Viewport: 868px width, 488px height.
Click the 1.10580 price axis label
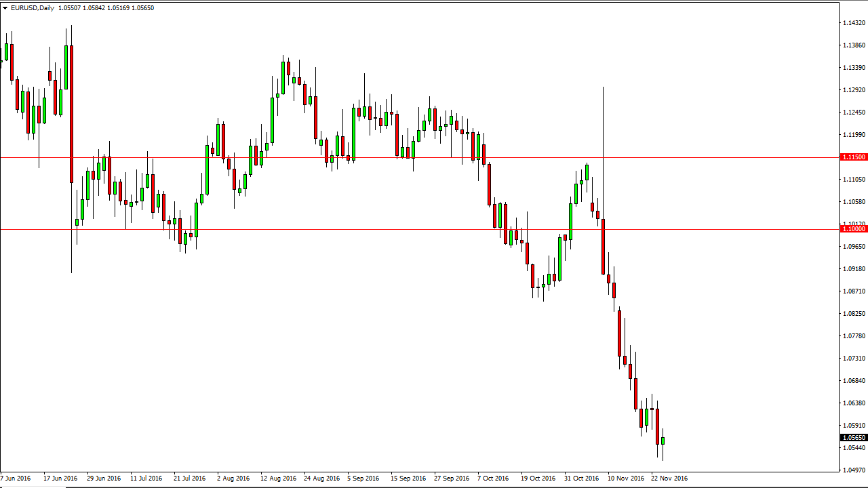click(854, 202)
